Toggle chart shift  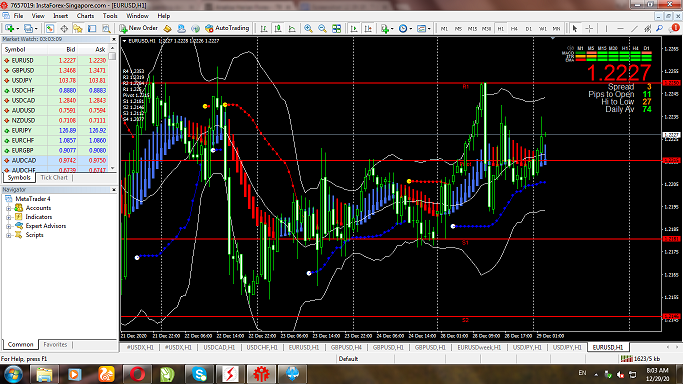tap(368, 28)
